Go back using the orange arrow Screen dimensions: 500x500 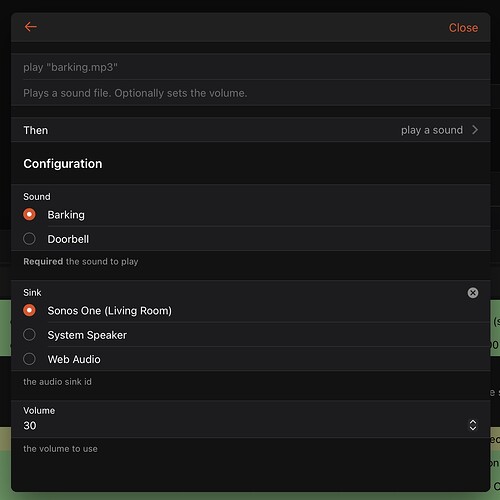click(31, 27)
